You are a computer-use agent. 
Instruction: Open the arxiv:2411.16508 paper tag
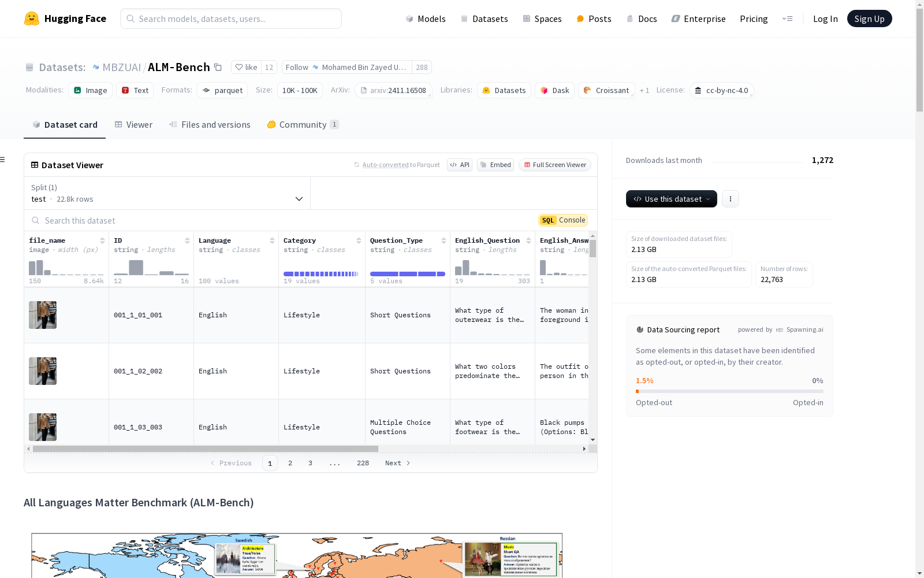[x=394, y=90]
